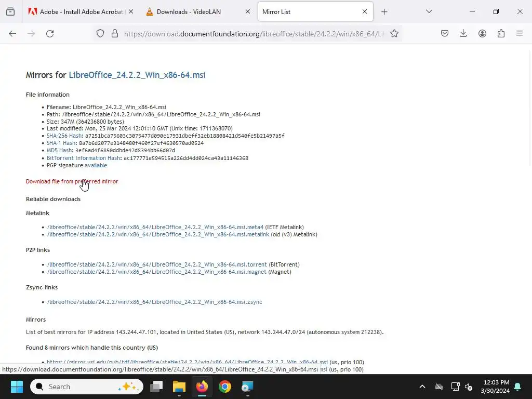Show site security padlock info

pyautogui.click(x=115, y=34)
